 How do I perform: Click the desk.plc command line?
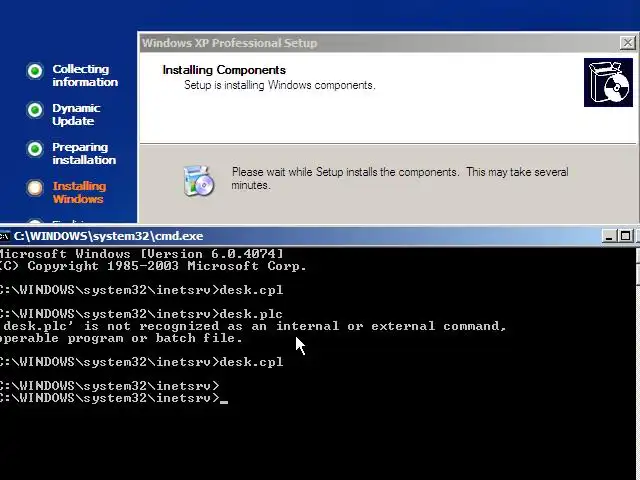pyautogui.click(x=141, y=314)
